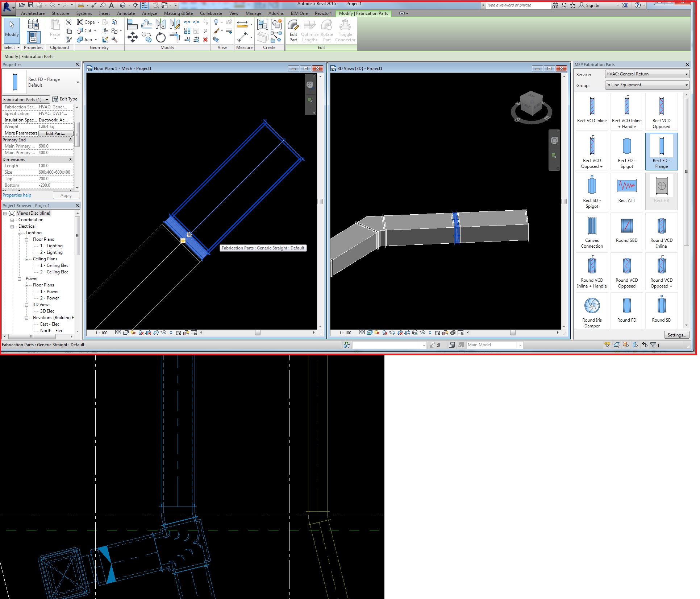Switch to the Systems ribbon tab
The height and width of the screenshot is (599, 700).
pyautogui.click(x=84, y=13)
